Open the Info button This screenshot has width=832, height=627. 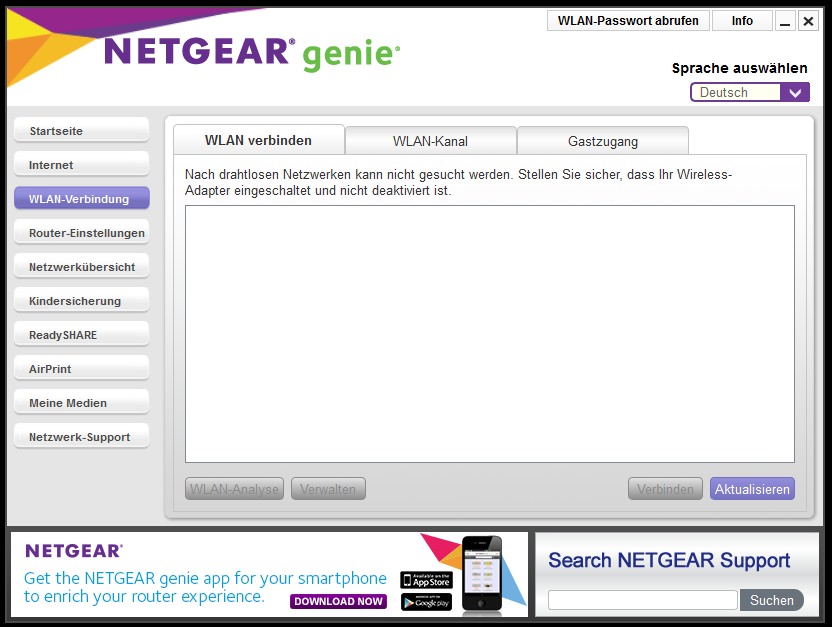coord(742,21)
